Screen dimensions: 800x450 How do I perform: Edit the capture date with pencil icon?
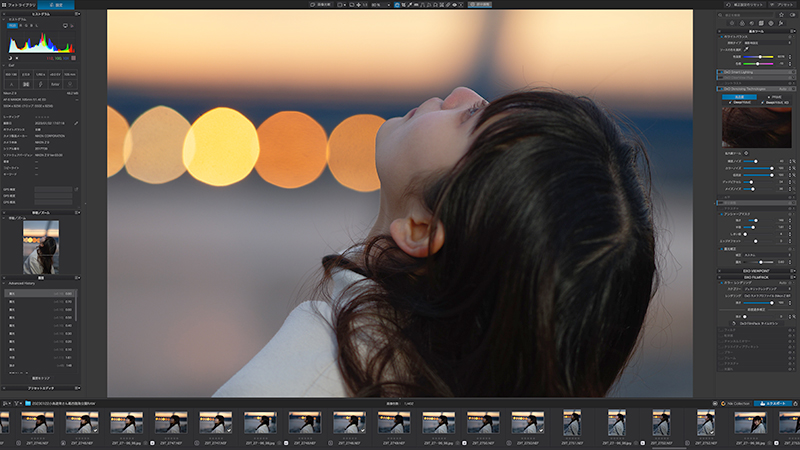click(76, 123)
